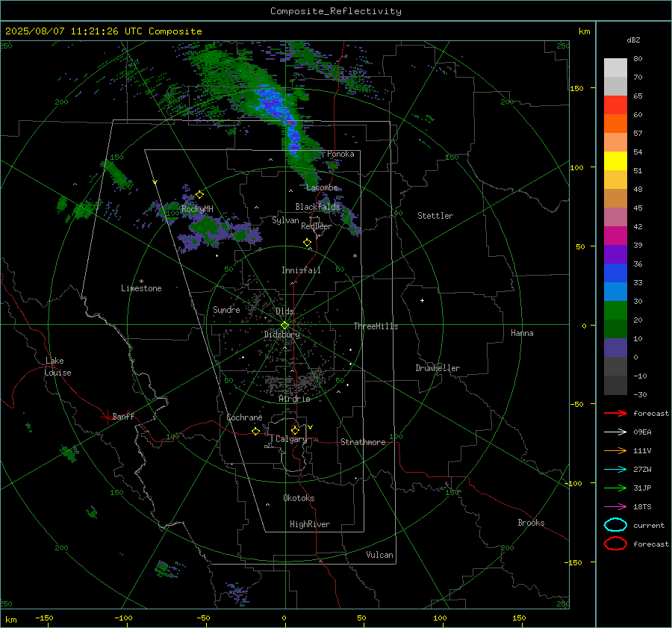
Task: Click the green swatch between 30 and 20
Action: coord(615,311)
